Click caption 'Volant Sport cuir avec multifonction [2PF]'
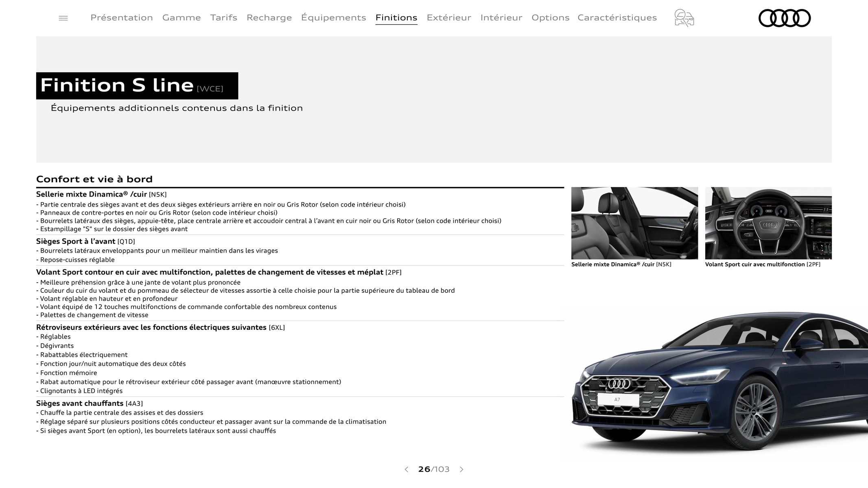Screen dimensions: 868x488 coord(763,264)
